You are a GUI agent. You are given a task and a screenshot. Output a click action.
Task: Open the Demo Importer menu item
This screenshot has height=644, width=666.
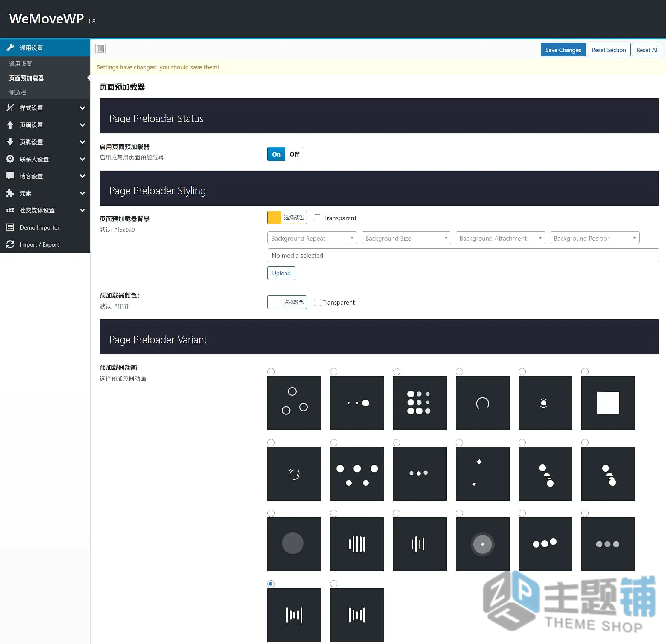pos(45,227)
